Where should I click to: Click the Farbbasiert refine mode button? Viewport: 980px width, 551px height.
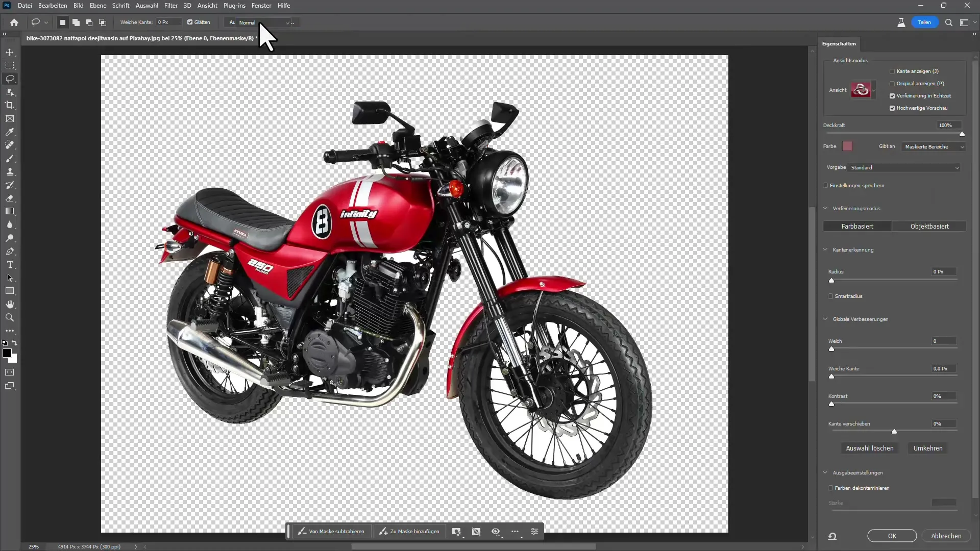tap(857, 227)
